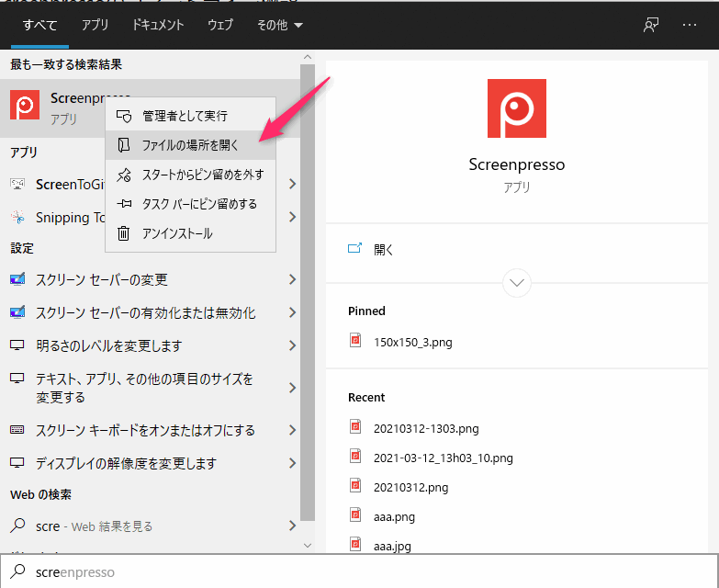Screen dimensions: 719x588
Task: Click the magnifier icon in the search box
Action: click(17, 571)
